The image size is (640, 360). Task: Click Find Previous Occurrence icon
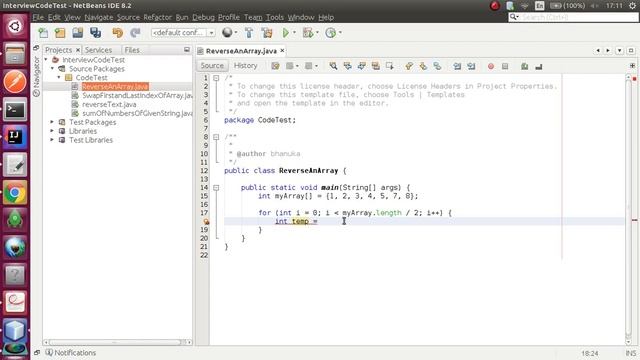pyautogui.click(x=347, y=66)
